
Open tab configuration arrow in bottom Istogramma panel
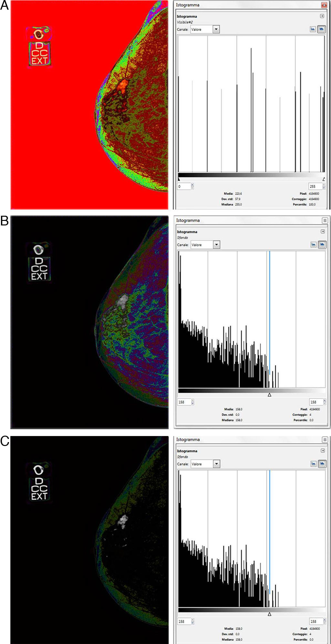point(323,451)
